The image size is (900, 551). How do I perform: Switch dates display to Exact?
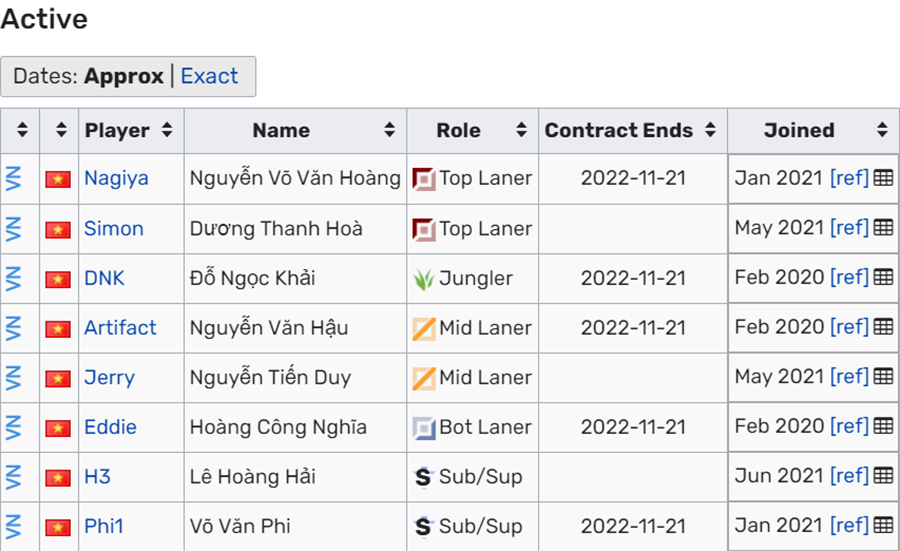[209, 76]
